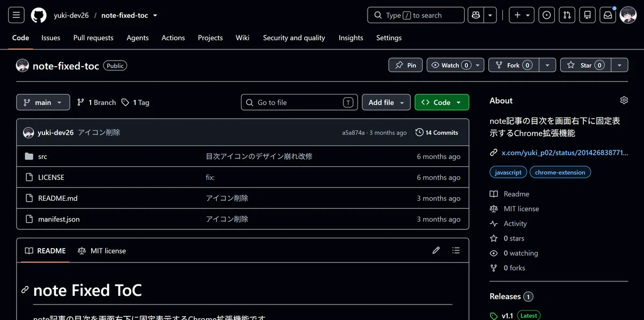Open the Create new plus dropdown
The height and width of the screenshot is (320, 644).
(x=522, y=15)
